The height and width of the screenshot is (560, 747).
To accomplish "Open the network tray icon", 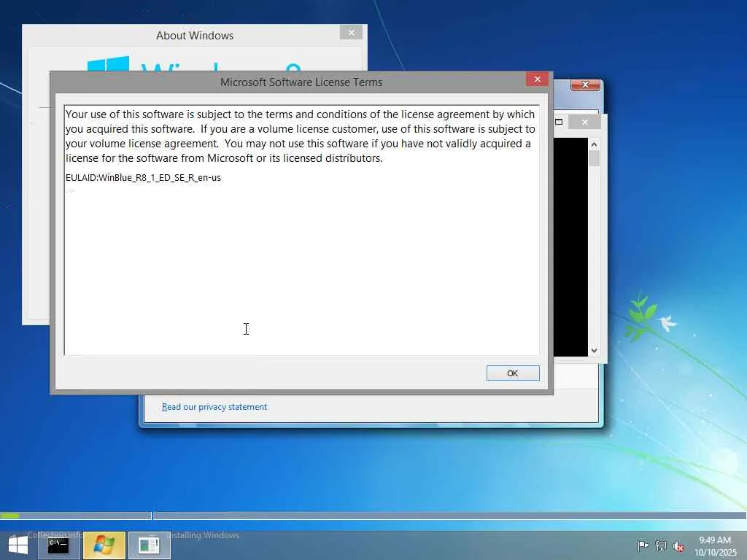I will 661,545.
